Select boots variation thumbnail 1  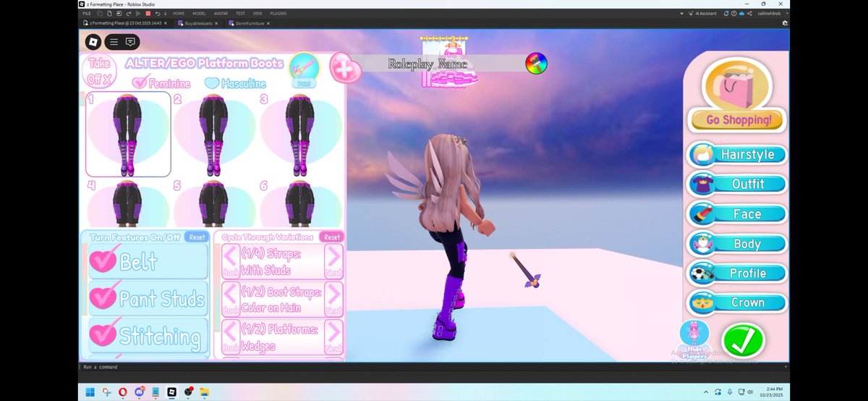click(129, 135)
